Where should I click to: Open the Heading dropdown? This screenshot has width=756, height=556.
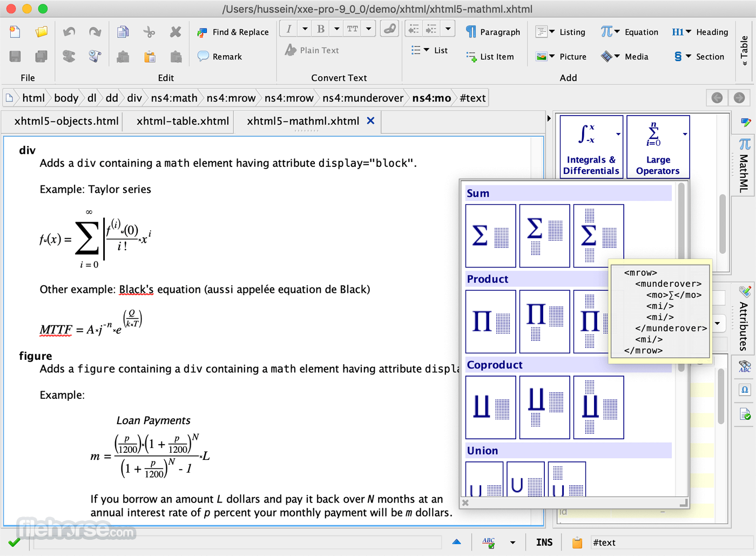click(700, 32)
